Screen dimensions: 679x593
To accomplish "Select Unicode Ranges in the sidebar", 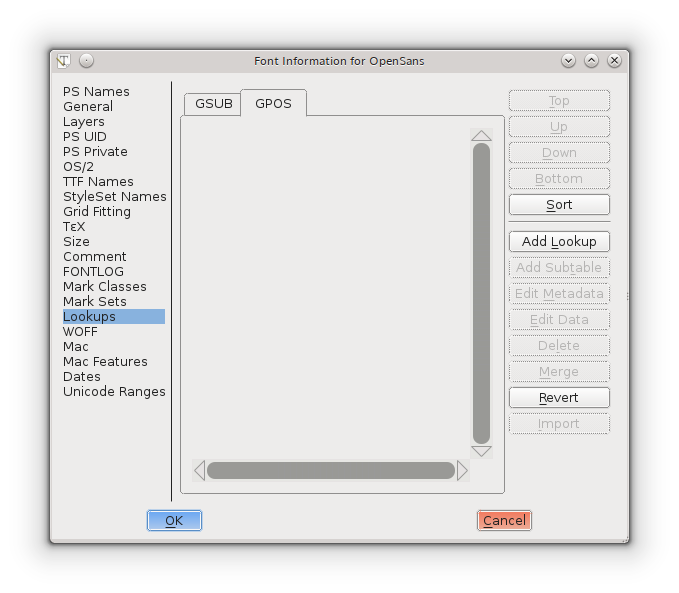I will [114, 392].
